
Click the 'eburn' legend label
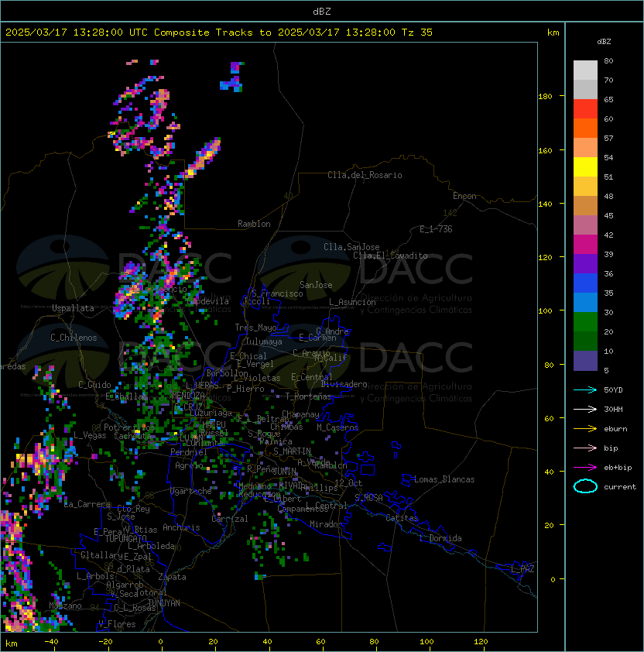(x=615, y=429)
